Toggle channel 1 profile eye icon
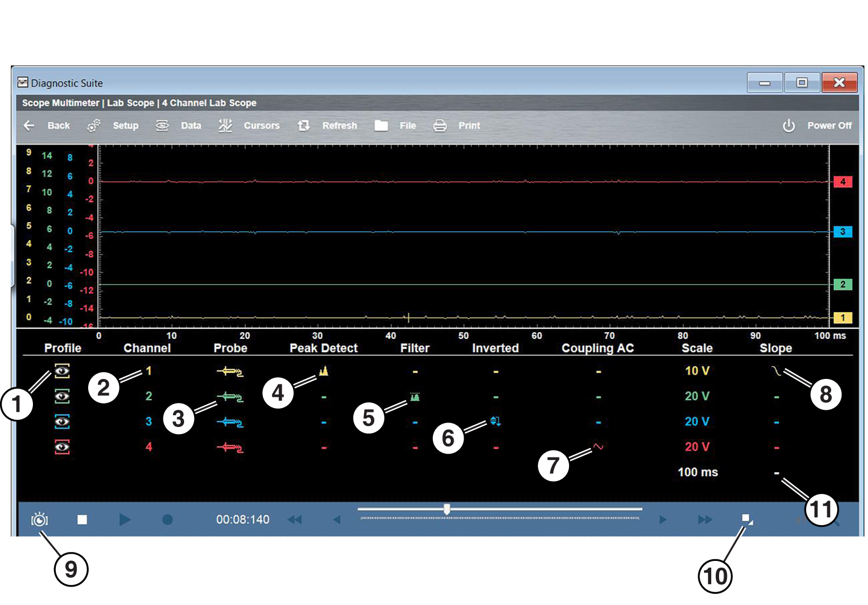The image size is (868, 605). (x=62, y=371)
